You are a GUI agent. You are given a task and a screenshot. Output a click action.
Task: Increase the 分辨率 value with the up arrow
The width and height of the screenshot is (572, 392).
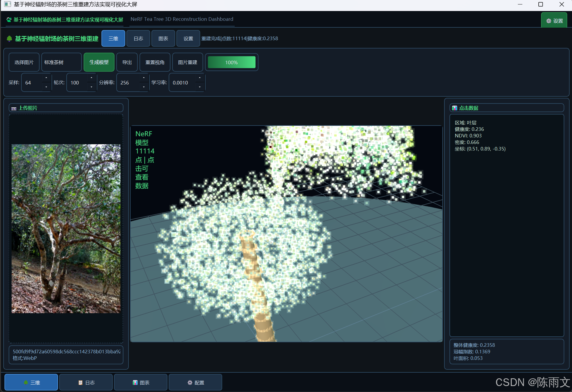pyautogui.click(x=144, y=78)
